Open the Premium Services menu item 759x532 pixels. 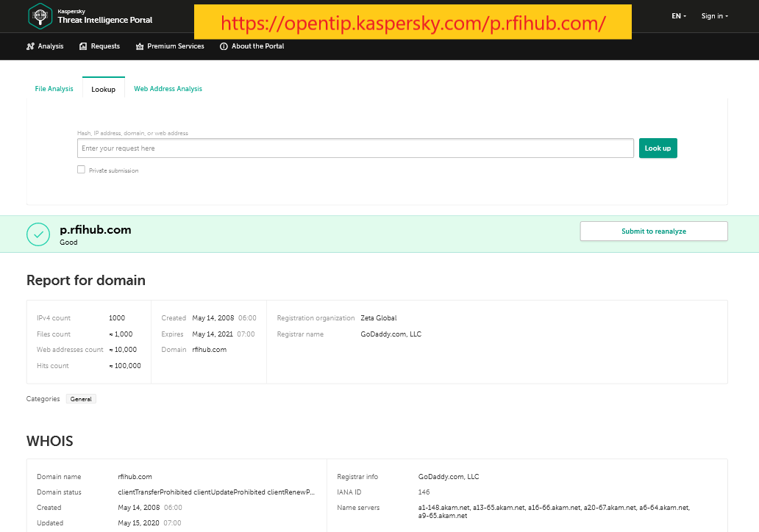(x=175, y=46)
